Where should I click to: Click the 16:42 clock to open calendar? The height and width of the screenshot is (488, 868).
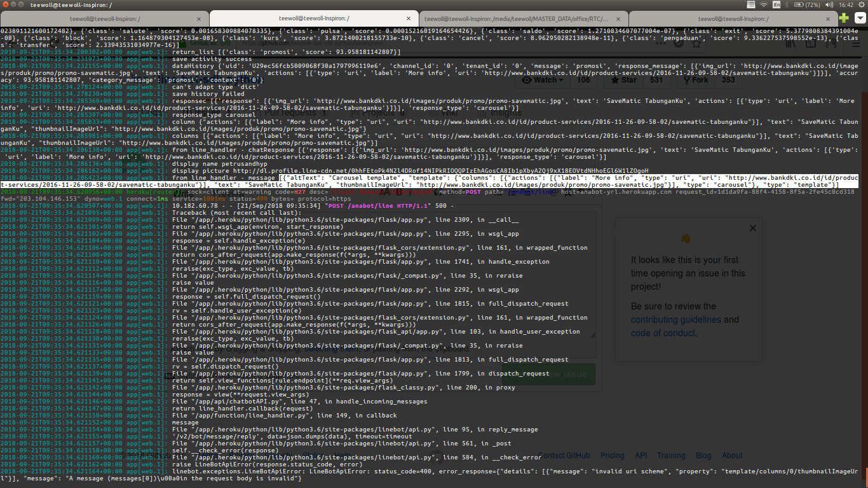click(x=847, y=5)
